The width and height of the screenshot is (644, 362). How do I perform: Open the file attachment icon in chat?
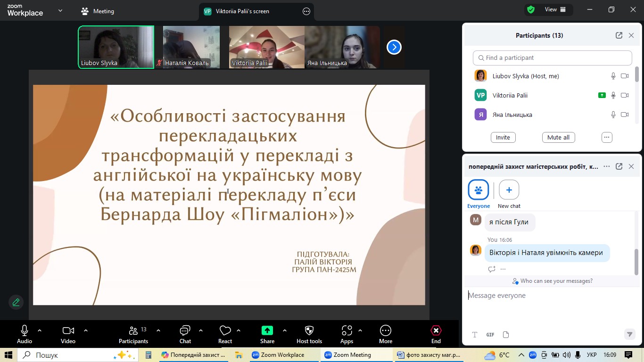click(506, 335)
